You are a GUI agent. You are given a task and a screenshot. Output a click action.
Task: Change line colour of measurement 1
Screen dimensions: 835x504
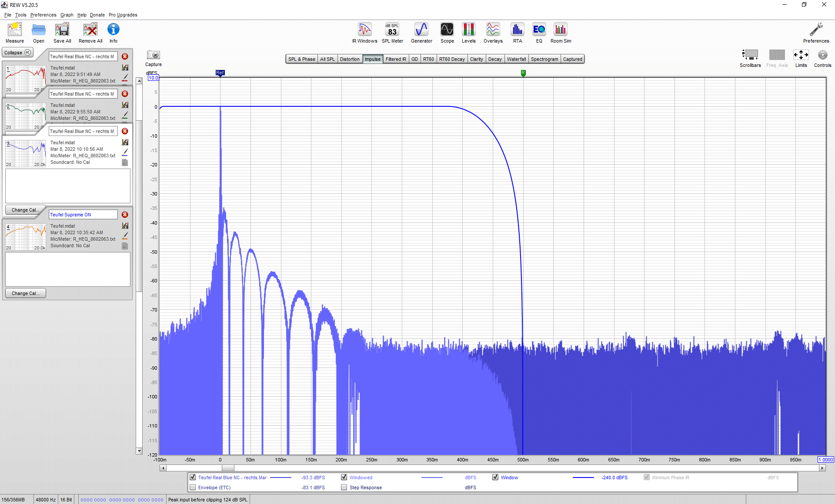pyautogui.click(x=125, y=78)
